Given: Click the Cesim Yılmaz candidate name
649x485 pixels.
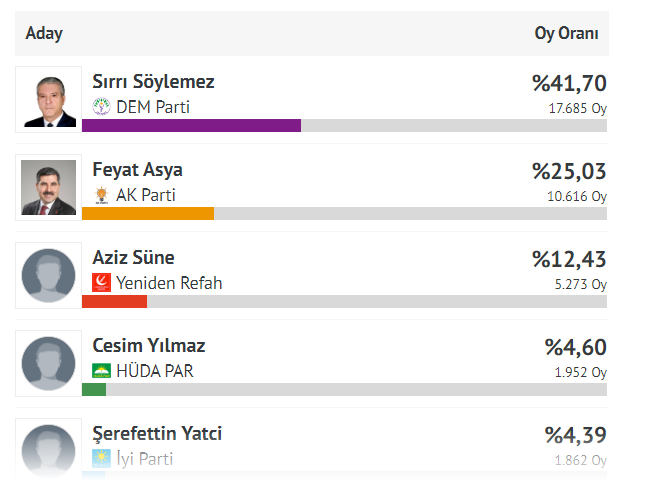Looking at the screenshot, I should pos(149,346).
